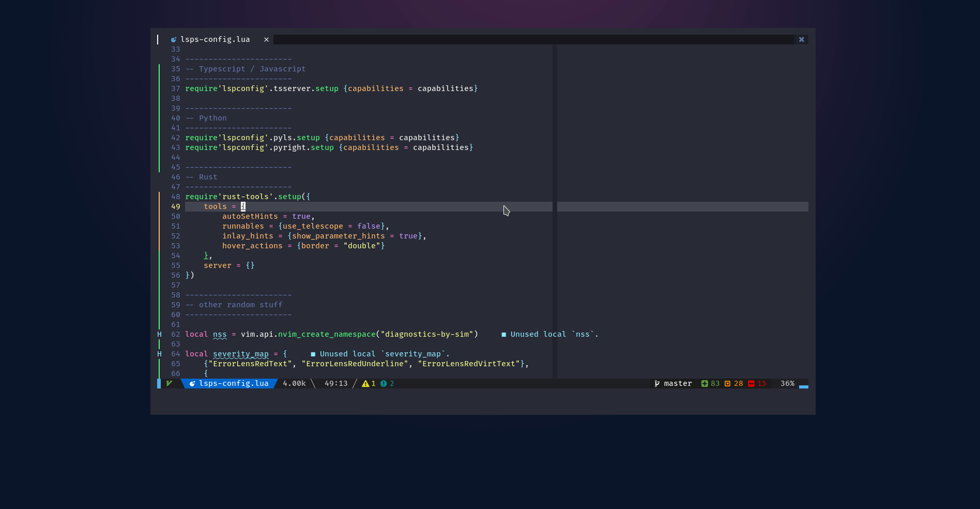Click the error count icon in the statusline
Screen dimensions: 980x509
click(384, 383)
